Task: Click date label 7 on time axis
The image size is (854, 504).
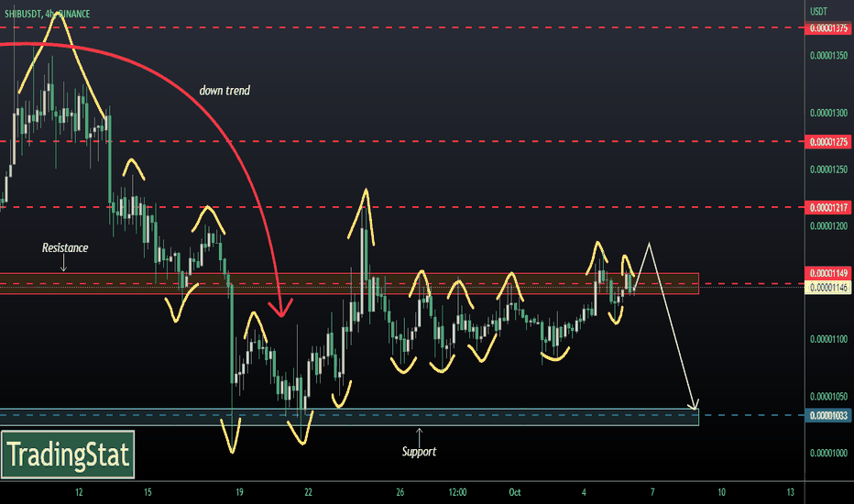Action: pyautogui.click(x=652, y=493)
